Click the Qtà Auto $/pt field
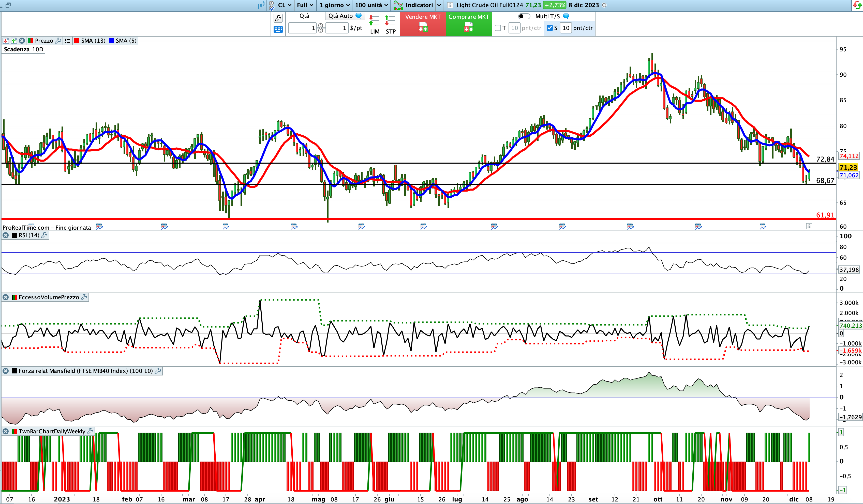 337,28
